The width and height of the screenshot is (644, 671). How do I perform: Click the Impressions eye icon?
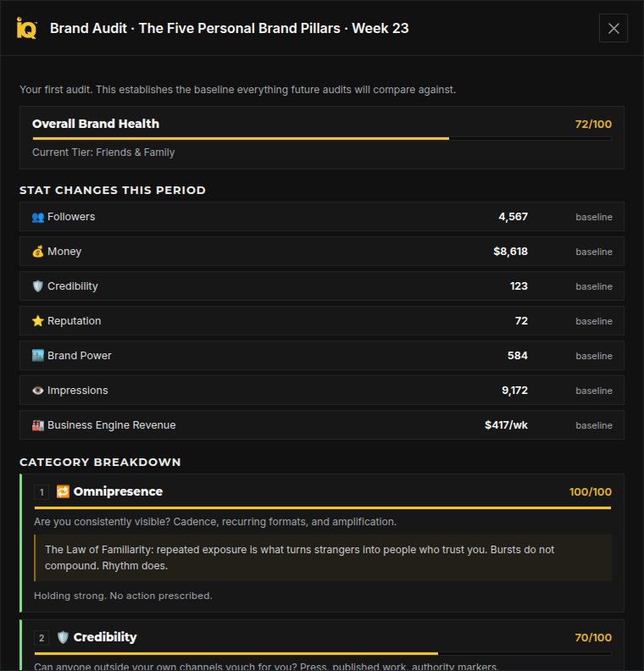tap(38, 391)
